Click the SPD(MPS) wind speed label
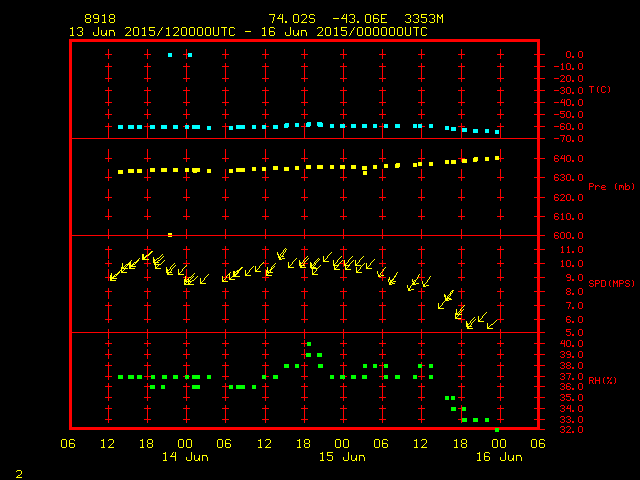The width and height of the screenshot is (640, 480). point(611,283)
